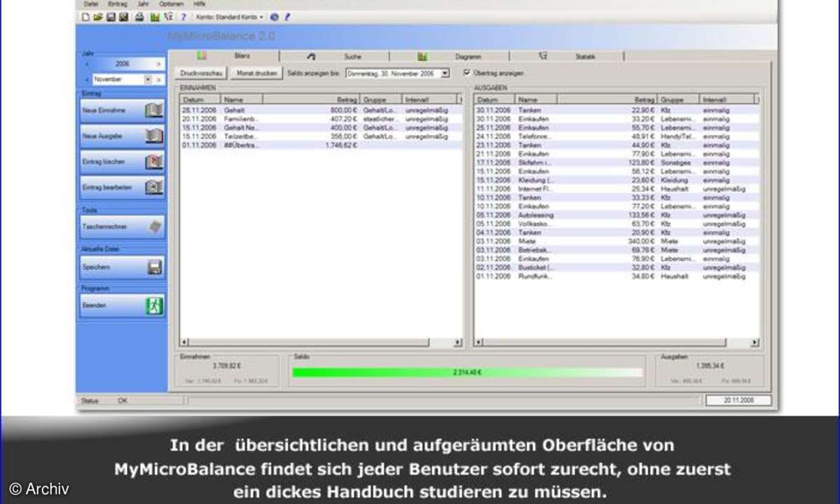Viewport: 840px width, 504px height.
Task: Click the sort icon in toolbar
Action: [x=168, y=17]
